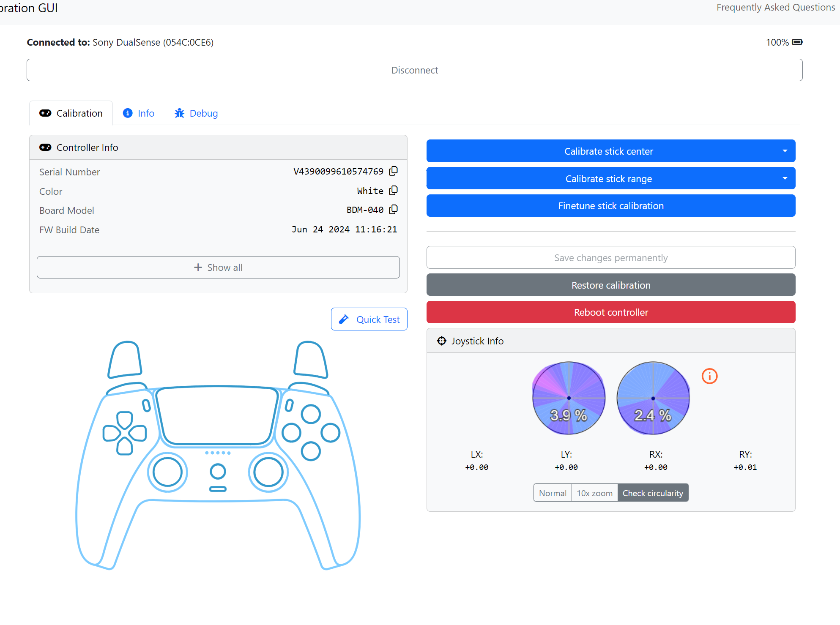Copy the Color value White
The image size is (840, 625).
(x=393, y=191)
